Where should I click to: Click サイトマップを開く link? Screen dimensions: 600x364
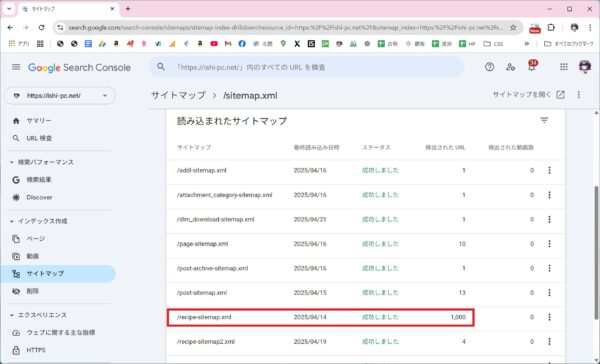(x=528, y=95)
